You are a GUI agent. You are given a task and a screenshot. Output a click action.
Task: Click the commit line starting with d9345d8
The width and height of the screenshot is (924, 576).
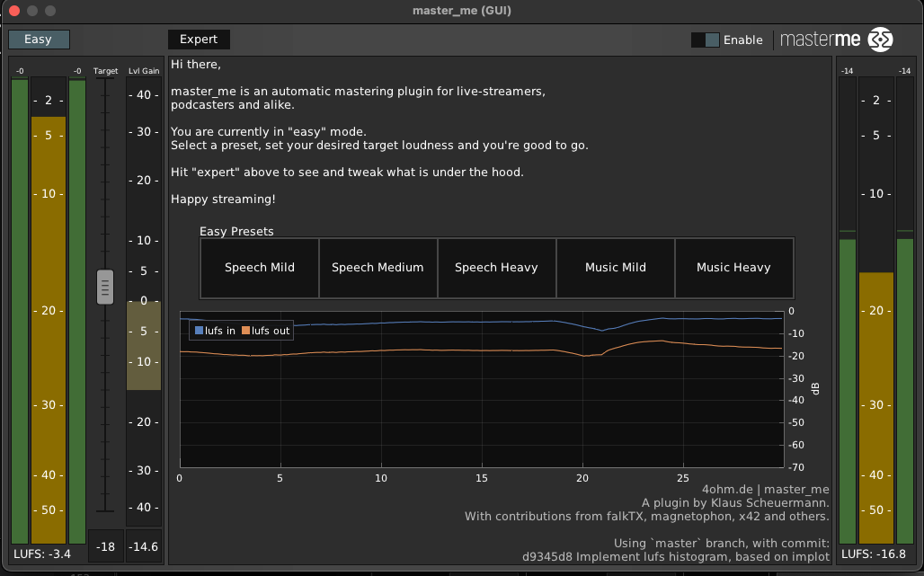point(676,556)
